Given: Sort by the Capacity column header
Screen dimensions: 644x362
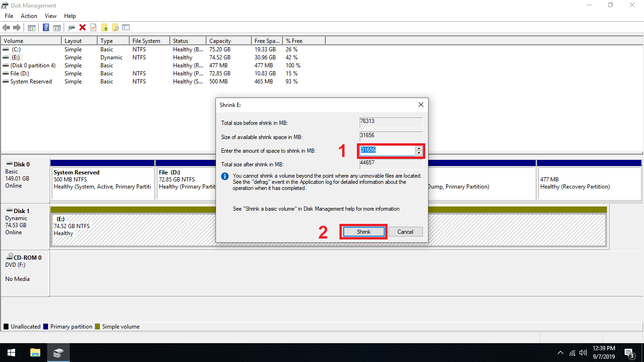Looking at the screenshot, I should [x=229, y=41].
